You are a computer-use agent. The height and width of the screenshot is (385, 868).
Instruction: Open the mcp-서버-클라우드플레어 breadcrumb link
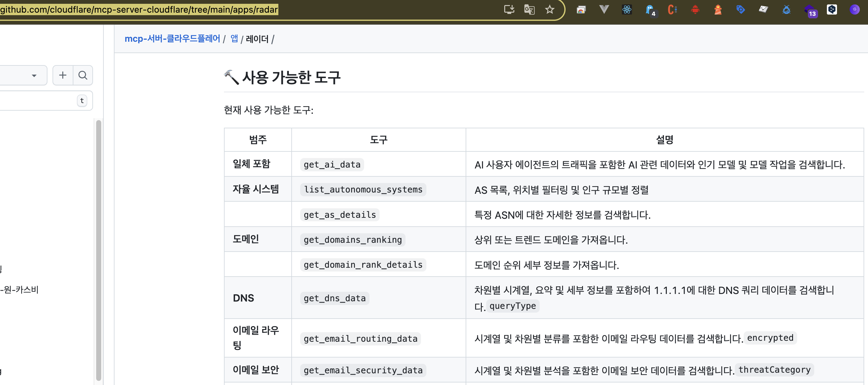tap(172, 39)
